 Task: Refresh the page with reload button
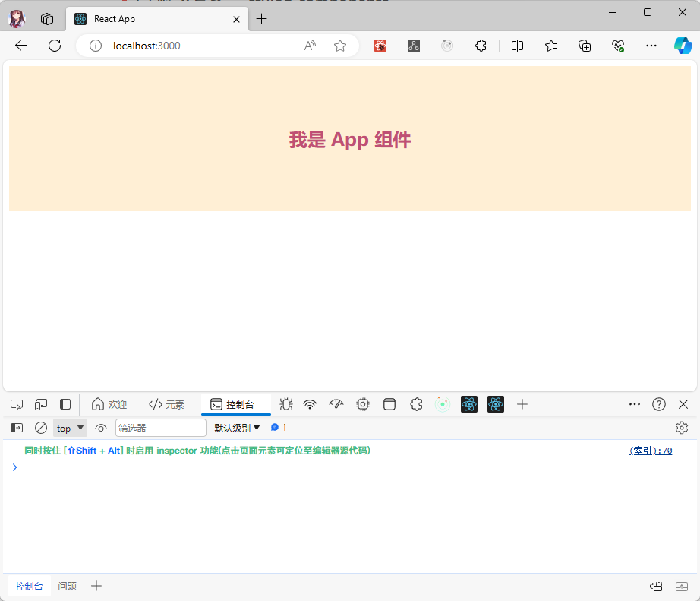tap(55, 46)
